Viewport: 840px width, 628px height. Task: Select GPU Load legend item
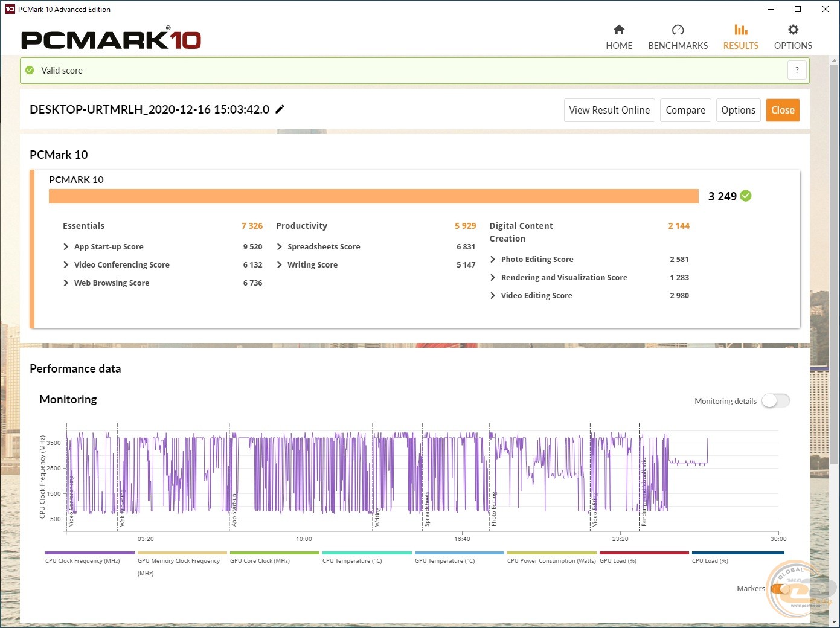pos(644,553)
